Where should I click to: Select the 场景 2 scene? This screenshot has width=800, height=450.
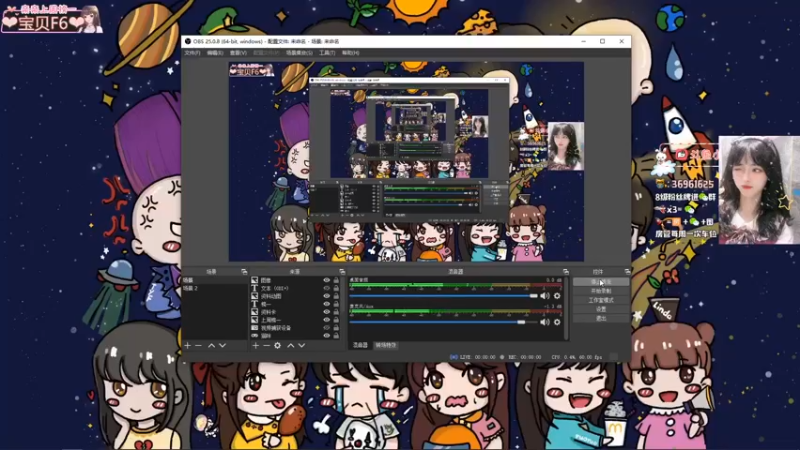214,288
